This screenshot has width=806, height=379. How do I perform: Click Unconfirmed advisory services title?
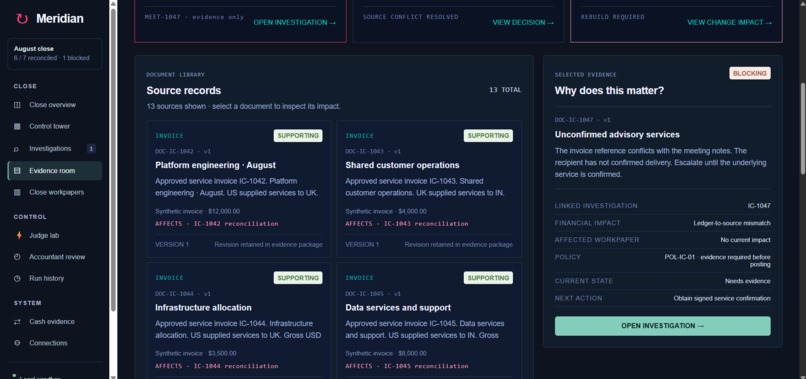(x=617, y=135)
